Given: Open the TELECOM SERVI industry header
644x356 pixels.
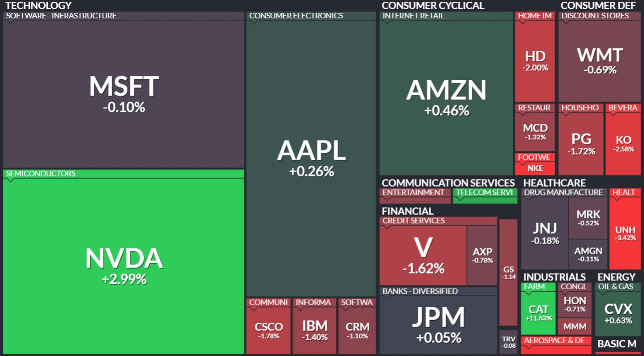Looking at the screenshot, I should click(484, 193).
